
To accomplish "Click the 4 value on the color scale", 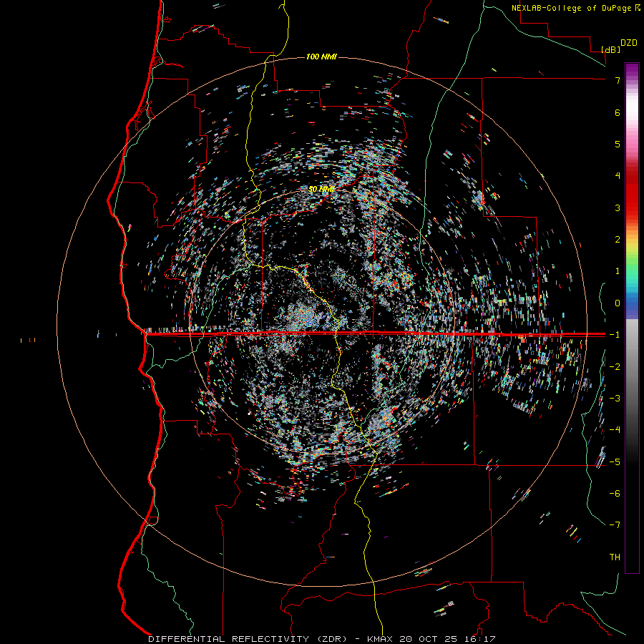I will 618,176.
